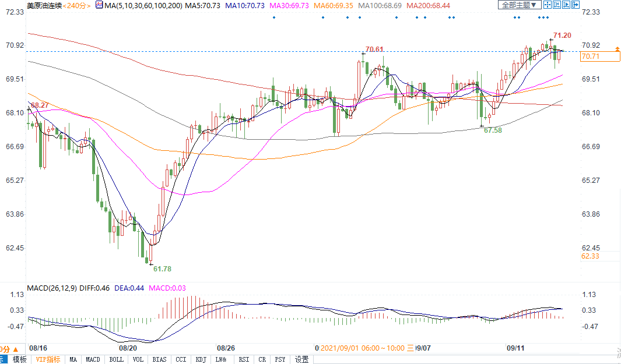Click the orange triangle beside the 240分 period
Viewport: 621px width, 364px height.
90,5
